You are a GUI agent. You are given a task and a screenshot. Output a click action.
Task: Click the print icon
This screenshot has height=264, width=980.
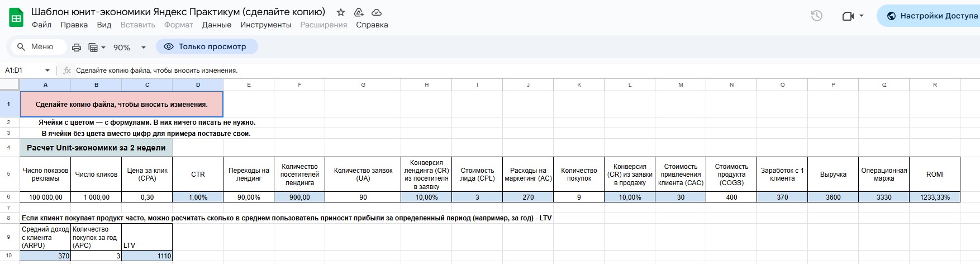pos(77,47)
